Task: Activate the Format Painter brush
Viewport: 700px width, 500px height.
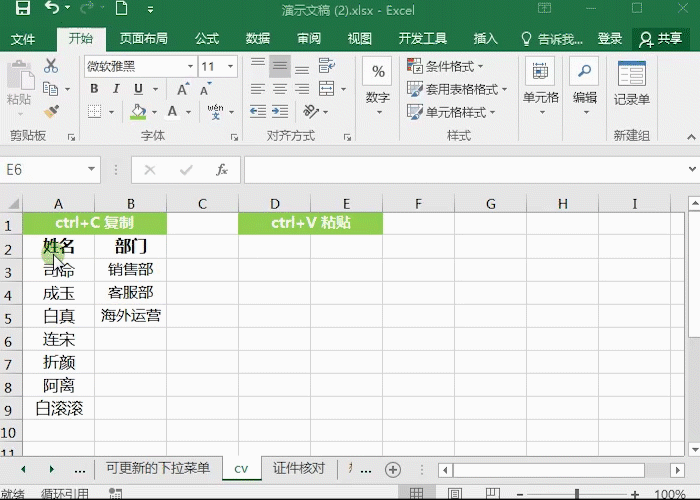Action: tap(51, 111)
